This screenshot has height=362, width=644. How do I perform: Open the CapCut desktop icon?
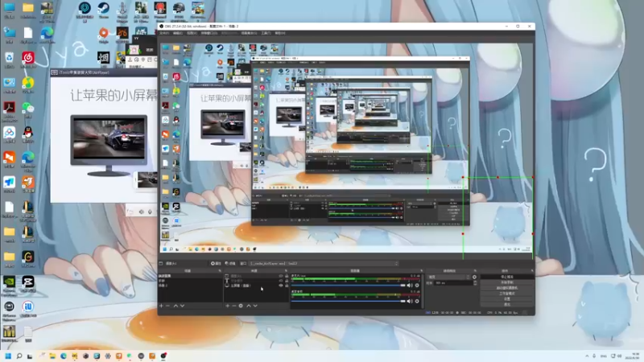[x=28, y=284]
